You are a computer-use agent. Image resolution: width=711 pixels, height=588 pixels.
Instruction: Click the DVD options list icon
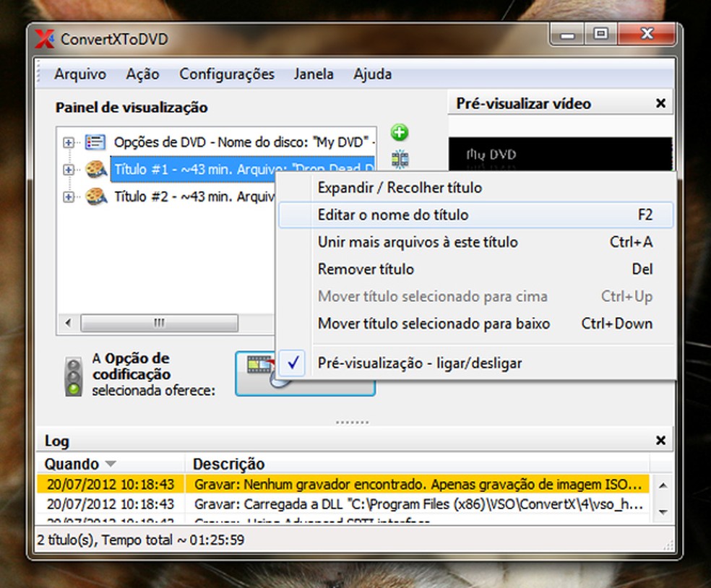pos(95,142)
